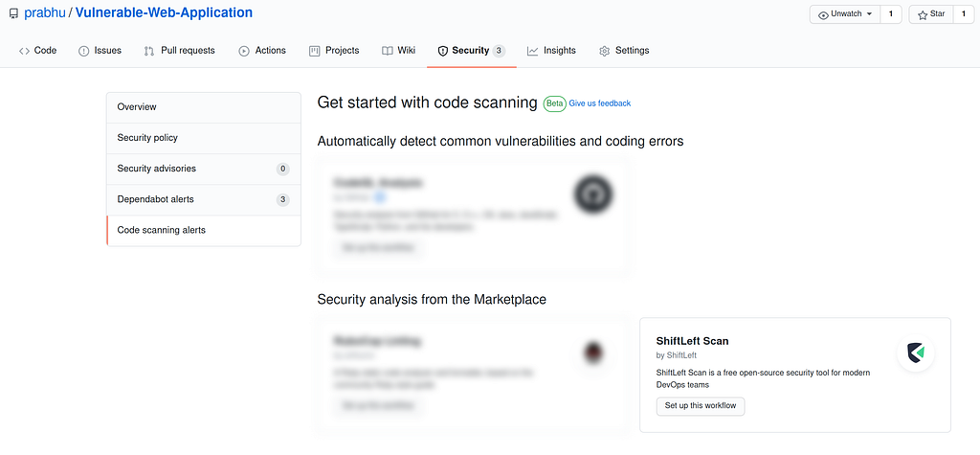Select Dependabot alerts in sidebar

click(x=155, y=199)
